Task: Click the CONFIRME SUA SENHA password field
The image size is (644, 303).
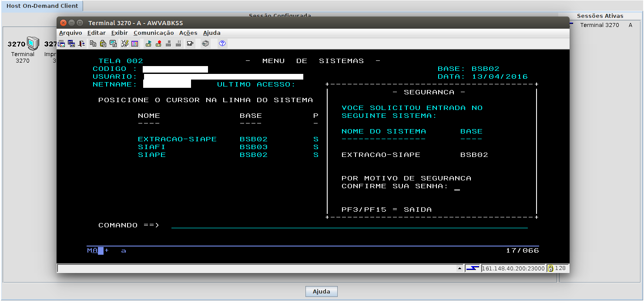Action: click(457, 186)
